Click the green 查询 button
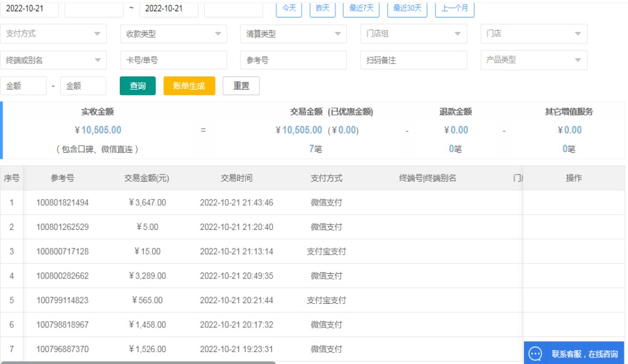Viewport: 628px width, 364px height. pos(138,86)
